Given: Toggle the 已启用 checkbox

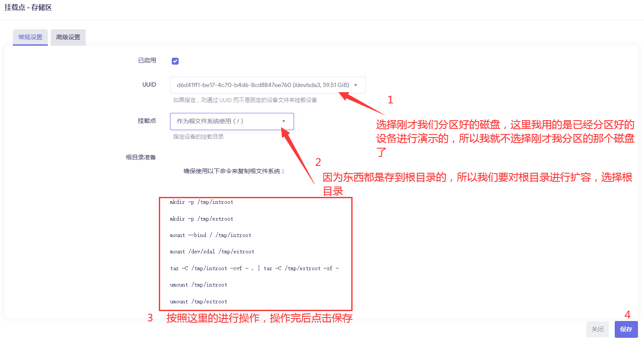Looking at the screenshot, I should click(x=175, y=61).
